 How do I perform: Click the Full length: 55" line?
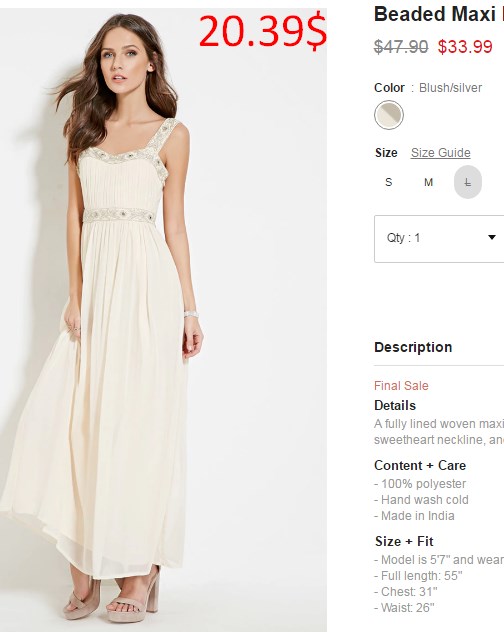418,576
